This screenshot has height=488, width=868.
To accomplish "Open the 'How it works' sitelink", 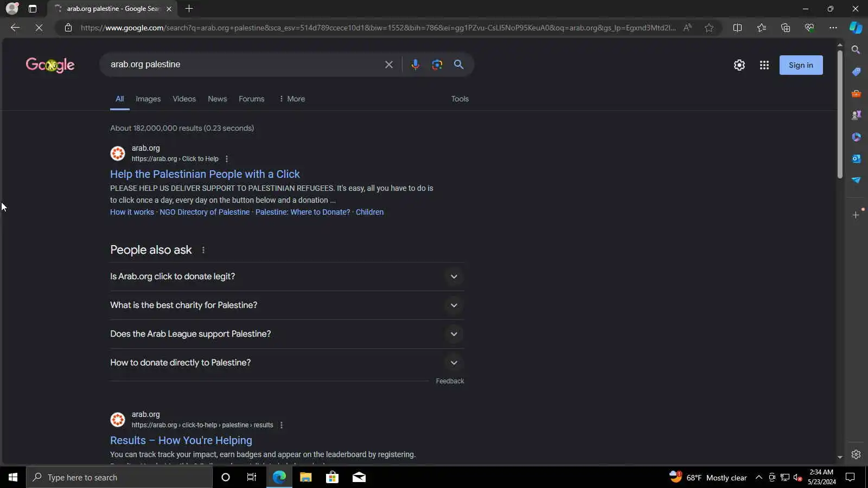I will (132, 212).
